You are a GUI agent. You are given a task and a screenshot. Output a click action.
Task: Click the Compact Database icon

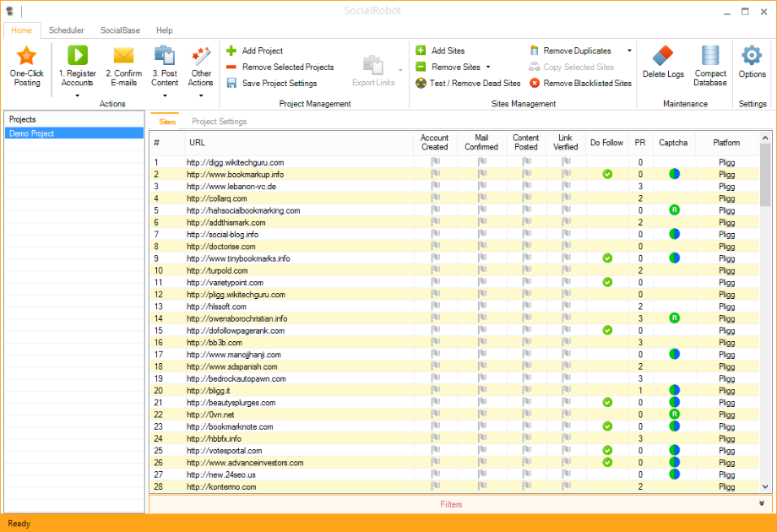click(x=710, y=56)
